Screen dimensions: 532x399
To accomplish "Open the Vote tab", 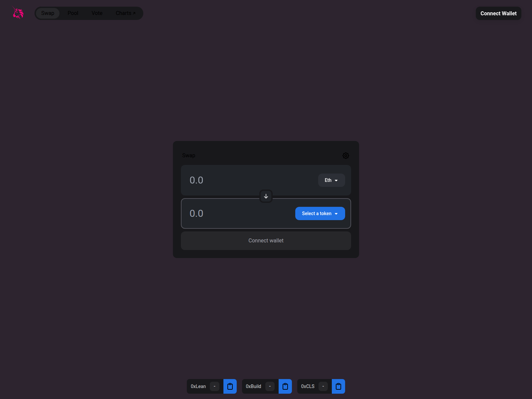I will [x=97, y=13].
